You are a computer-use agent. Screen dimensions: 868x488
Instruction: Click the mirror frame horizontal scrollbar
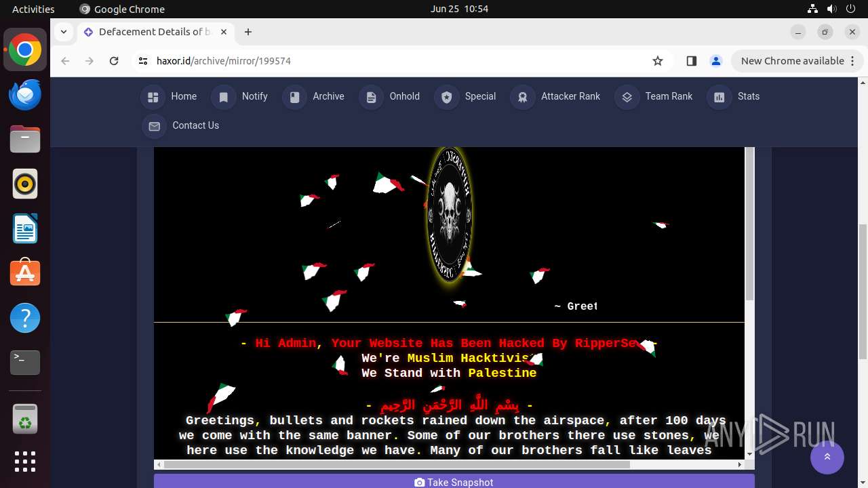[x=397, y=465]
